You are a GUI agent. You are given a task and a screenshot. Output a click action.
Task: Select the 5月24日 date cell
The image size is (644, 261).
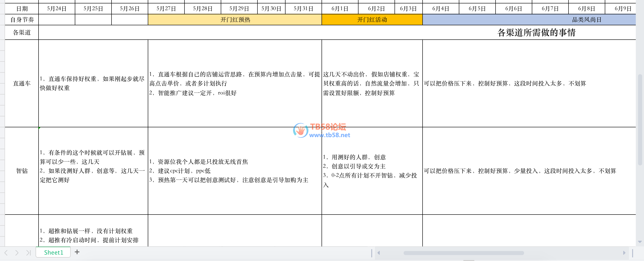[56, 8]
